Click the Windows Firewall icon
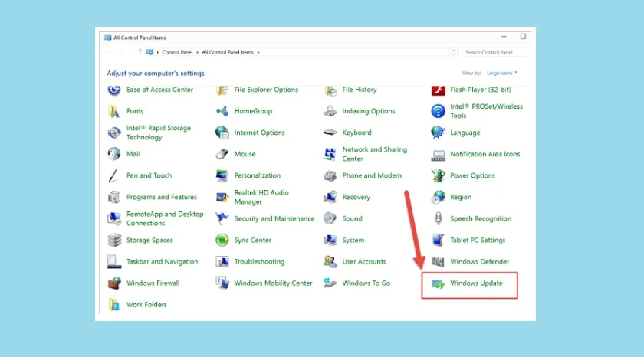Image resolution: width=644 pixels, height=357 pixels. (114, 283)
